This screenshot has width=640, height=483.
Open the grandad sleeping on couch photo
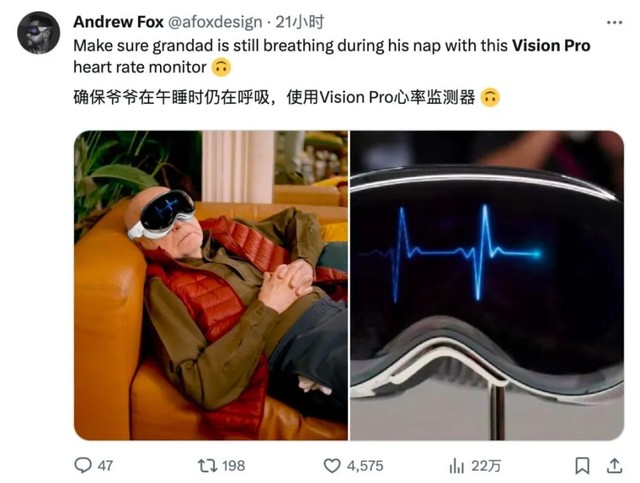pos(211,285)
